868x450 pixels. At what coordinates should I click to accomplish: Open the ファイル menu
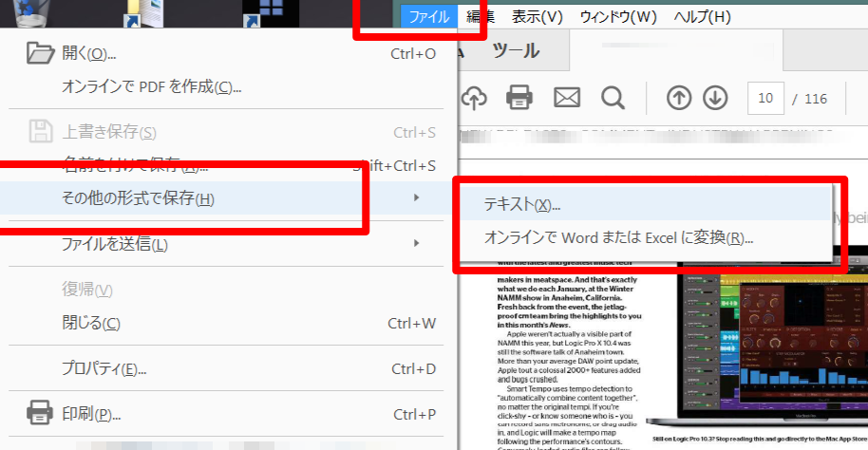click(x=429, y=16)
